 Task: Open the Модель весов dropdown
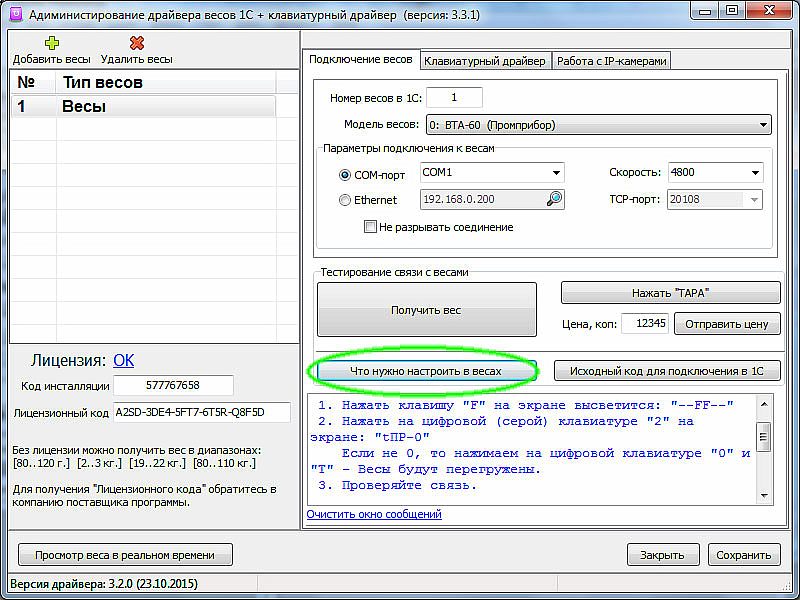pos(598,124)
